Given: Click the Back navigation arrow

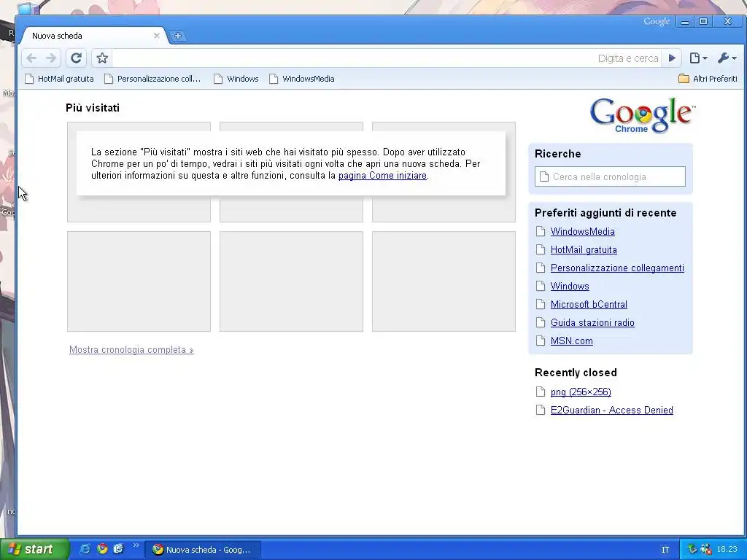Looking at the screenshot, I should tap(31, 58).
